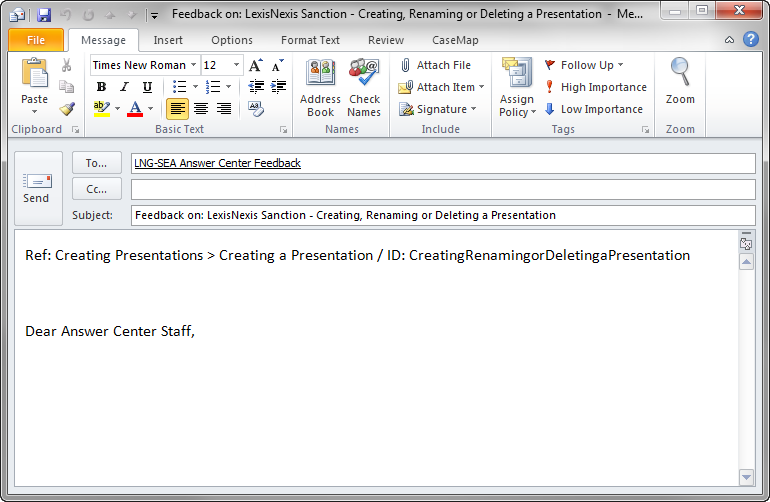Select the Format Painter brush
770x502 pixels.
(67, 109)
